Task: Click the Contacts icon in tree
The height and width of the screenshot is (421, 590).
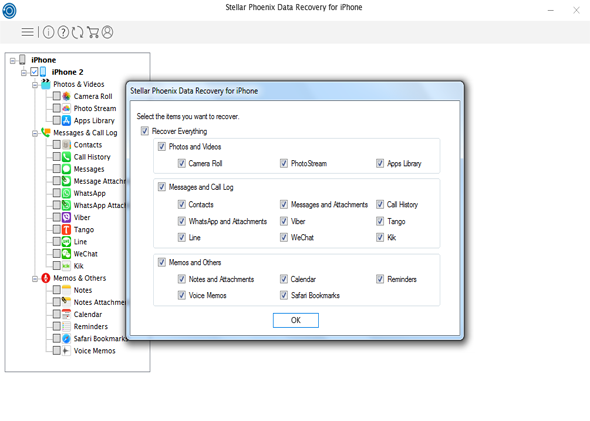Action: pos(66,144)
